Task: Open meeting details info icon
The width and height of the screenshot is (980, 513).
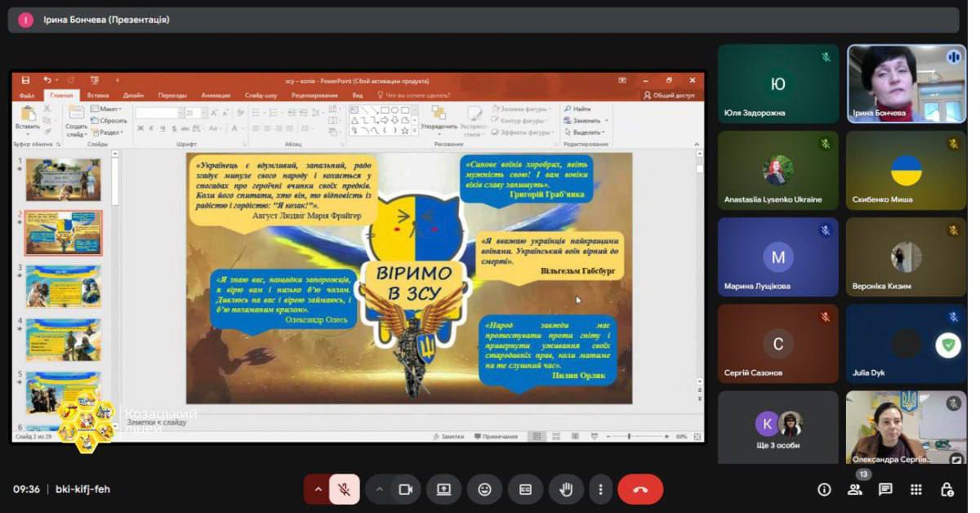Action: [x=824, y=489]
